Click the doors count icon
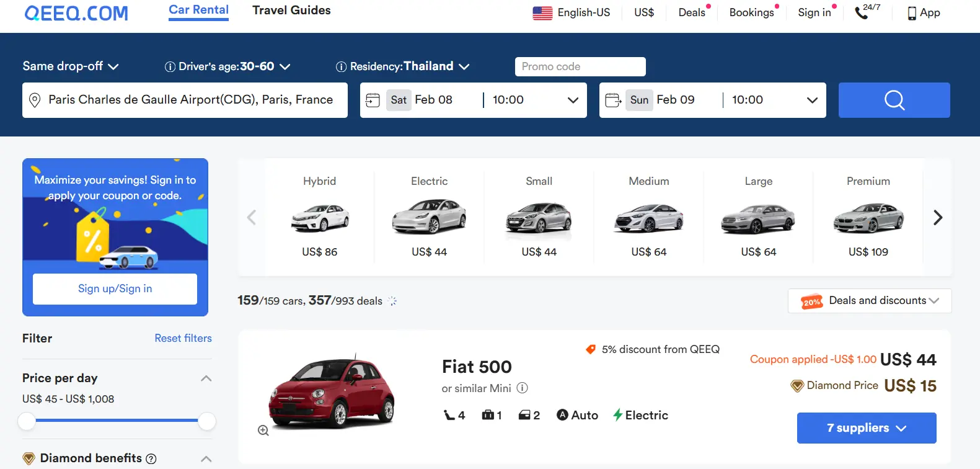 click(524, 415)
